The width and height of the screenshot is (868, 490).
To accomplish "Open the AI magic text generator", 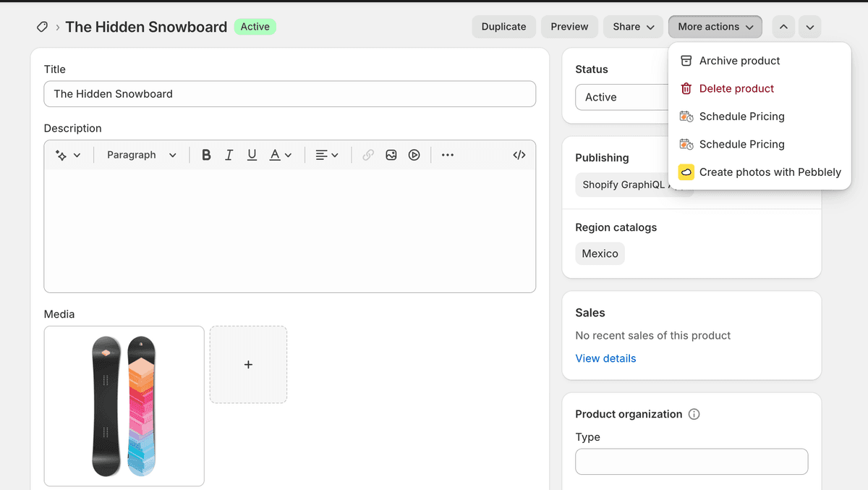I will [68, 155].
